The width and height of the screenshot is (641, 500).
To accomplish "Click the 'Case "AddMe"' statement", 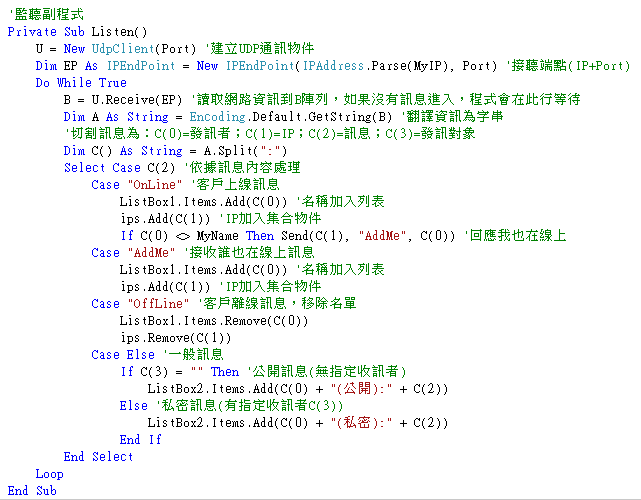I will (133, 253).
